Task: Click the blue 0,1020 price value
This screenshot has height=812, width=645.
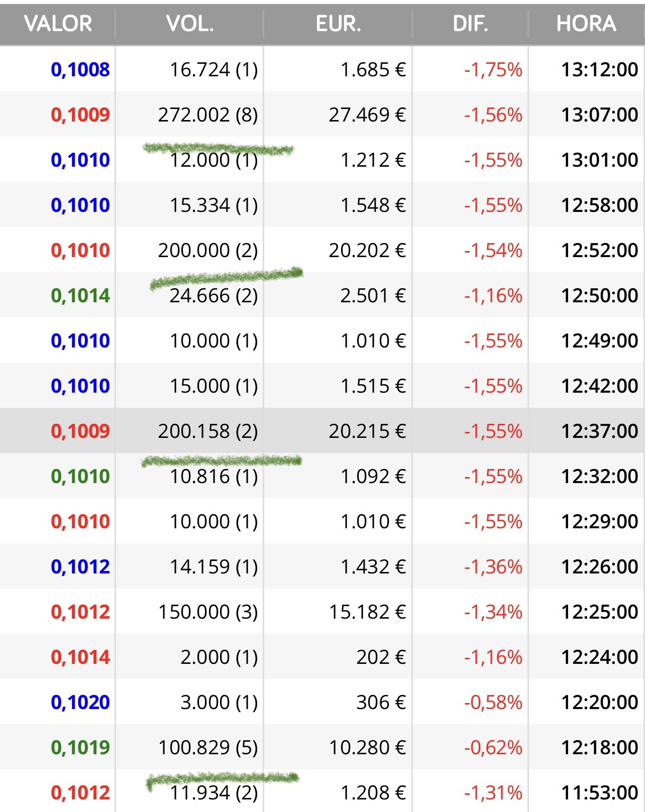Action: pos(80,703)
